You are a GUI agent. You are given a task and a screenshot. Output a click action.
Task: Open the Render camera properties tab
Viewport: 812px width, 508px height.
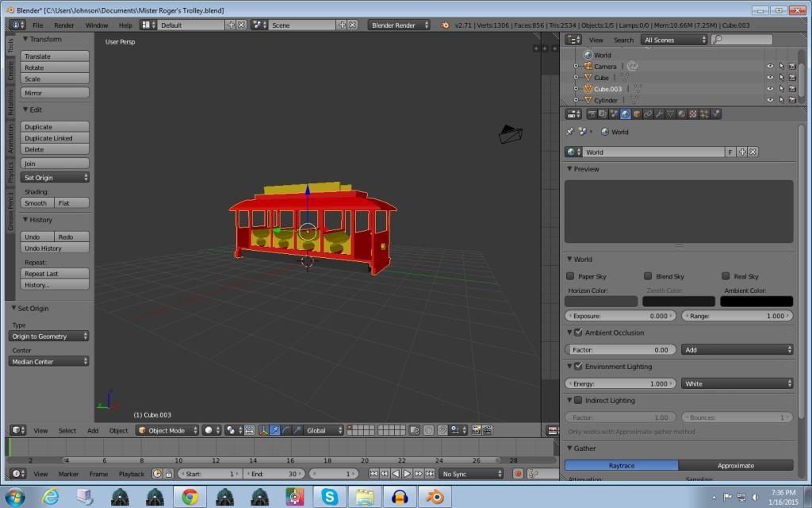point(592,114)
